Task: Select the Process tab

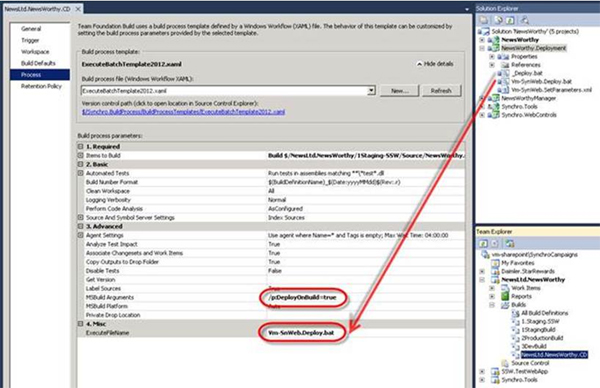Action: click(x=40, y=75)
